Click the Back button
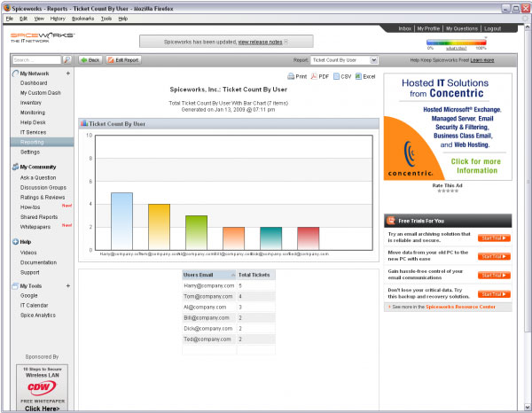The height and width of the screenshot is (413, 532). [x=90, y=60]
